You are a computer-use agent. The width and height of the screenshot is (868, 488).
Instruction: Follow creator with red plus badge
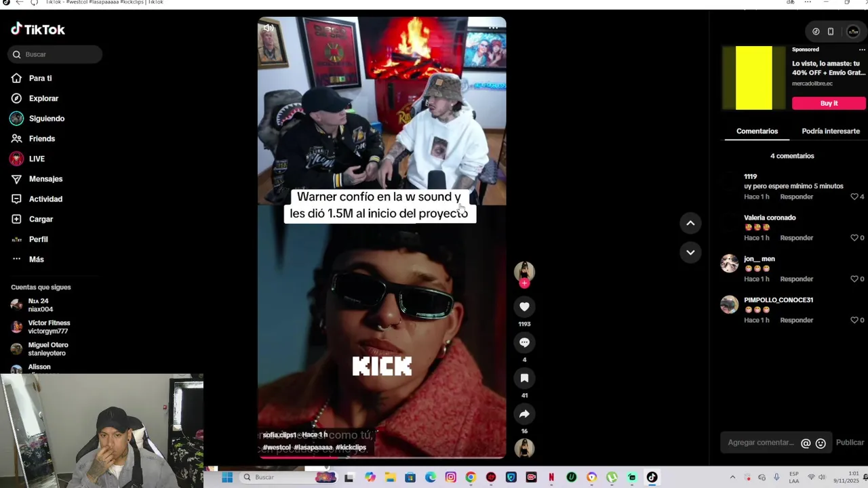click(x=524, y=283)
